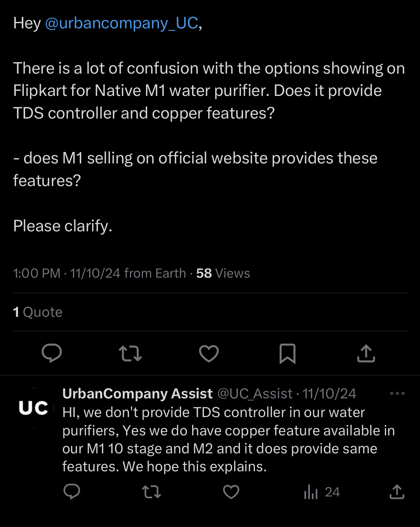This screenshot has width=420, height=527.
Task: Open the @urbancompany_UC mention link
Action: [x=121, y=23]
